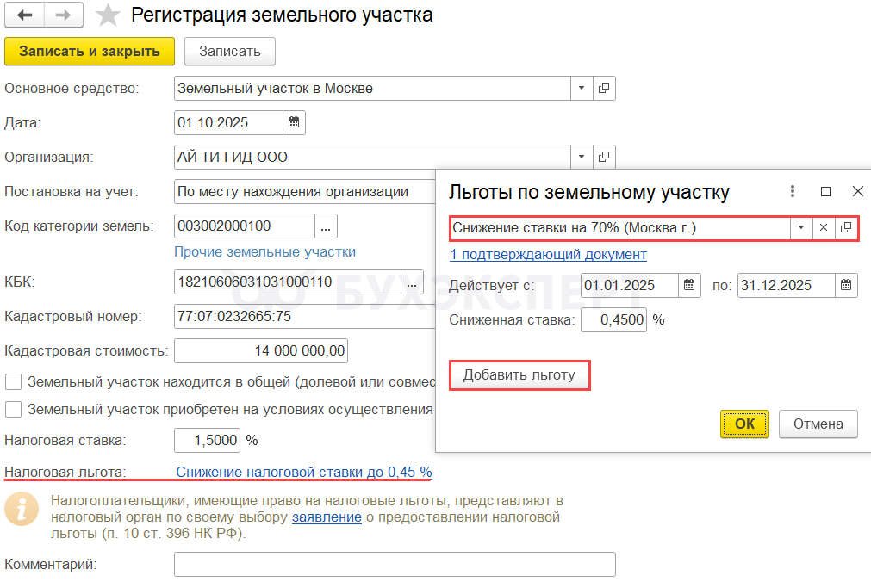
Task: Expand the Организация dropdown list
Action: [x=581, y=157]
